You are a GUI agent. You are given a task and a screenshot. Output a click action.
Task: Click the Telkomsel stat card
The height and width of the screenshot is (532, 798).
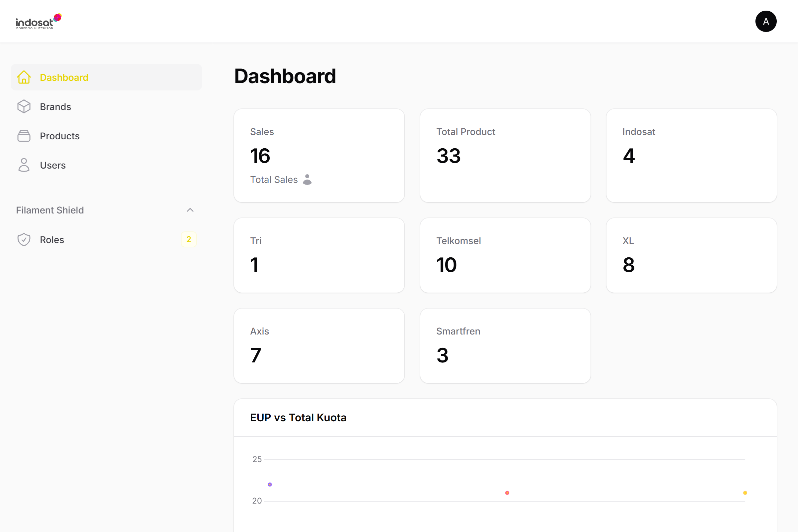click(505, 255)
